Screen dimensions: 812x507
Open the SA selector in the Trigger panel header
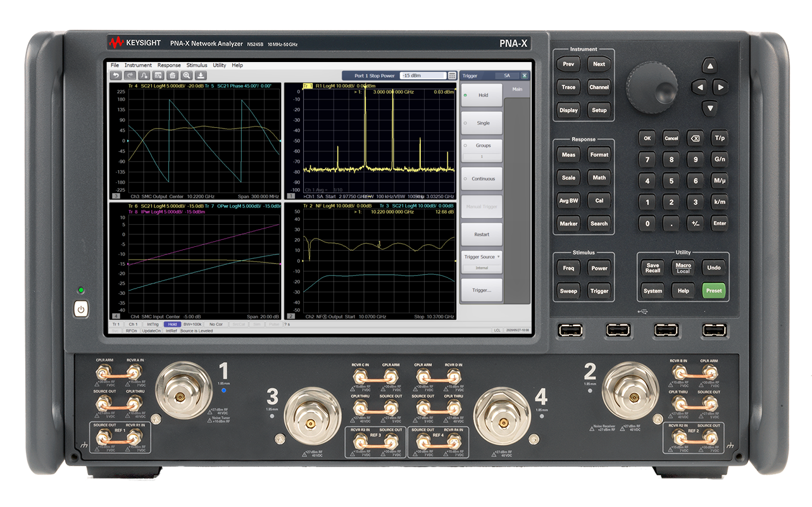tap(507, 75)
